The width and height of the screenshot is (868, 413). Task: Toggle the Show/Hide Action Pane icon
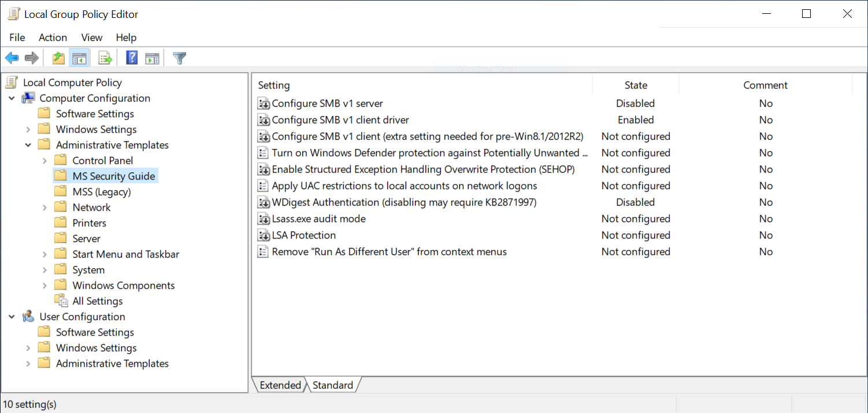151,57
